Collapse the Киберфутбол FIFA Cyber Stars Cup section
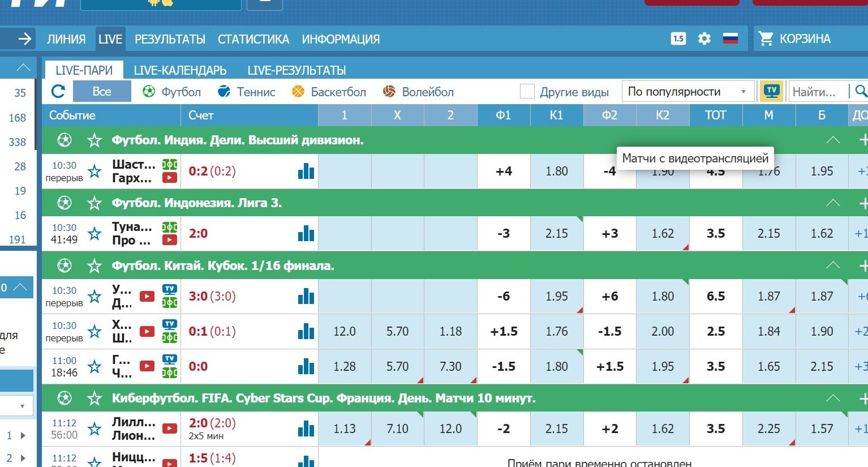 [832, 399]
